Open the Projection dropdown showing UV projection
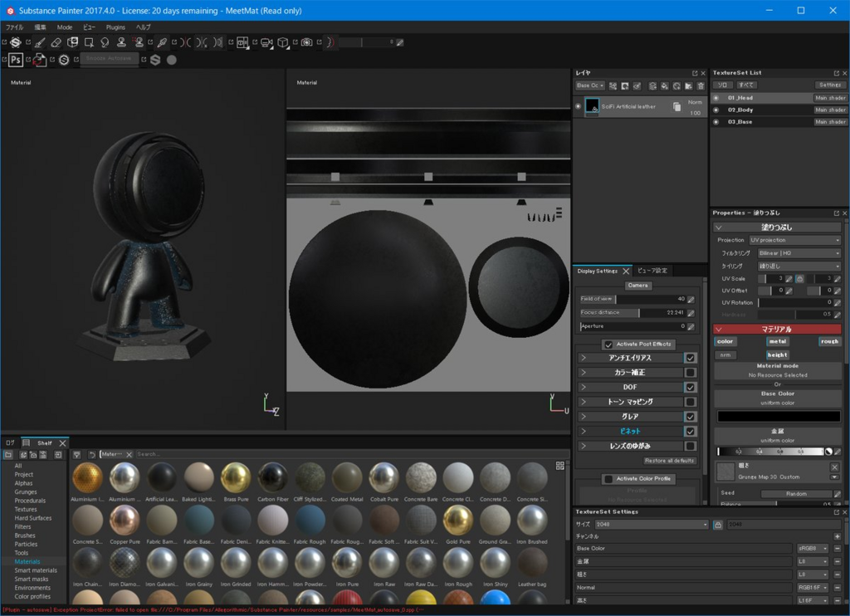850x616 pixels. pos(794,240)
